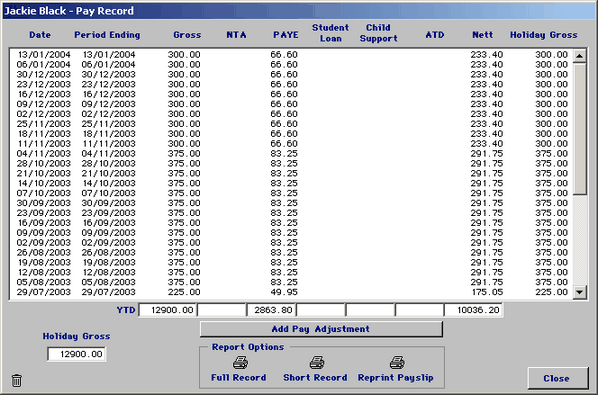Click the YTD Nett field 10036.20
The width and height of the screenshot is (598, 395).
[474, 310]
